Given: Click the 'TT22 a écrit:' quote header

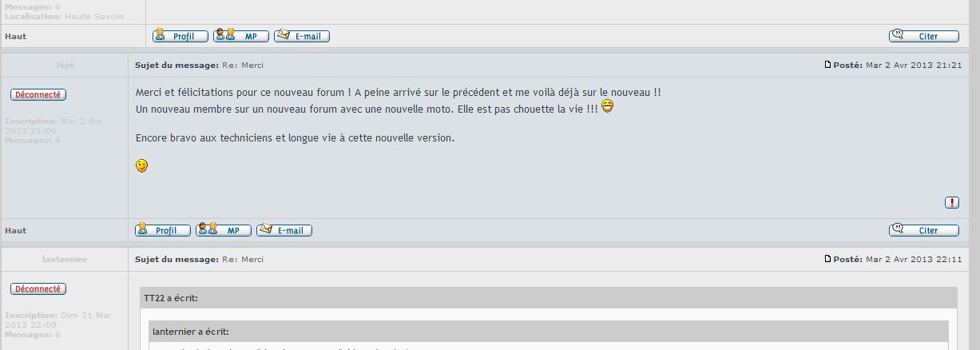Looking at the screenshot, I should click(x=548, y=298).
